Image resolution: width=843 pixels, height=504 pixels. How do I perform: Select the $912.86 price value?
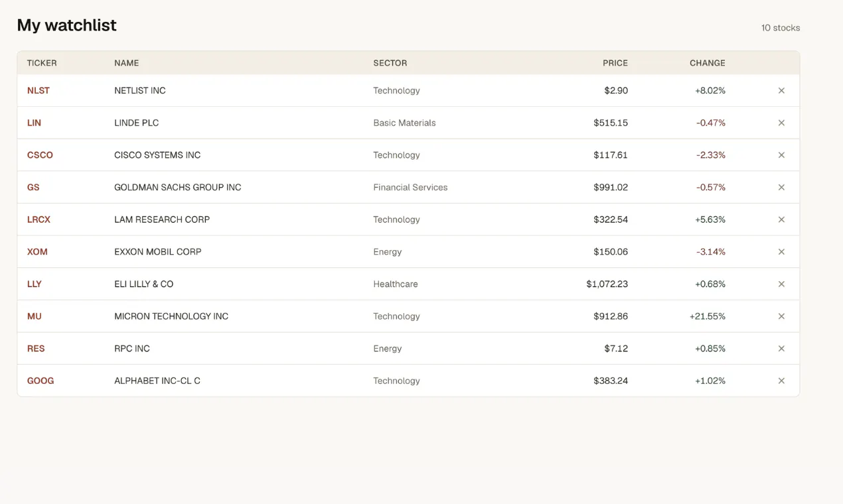tap(611, 316)
